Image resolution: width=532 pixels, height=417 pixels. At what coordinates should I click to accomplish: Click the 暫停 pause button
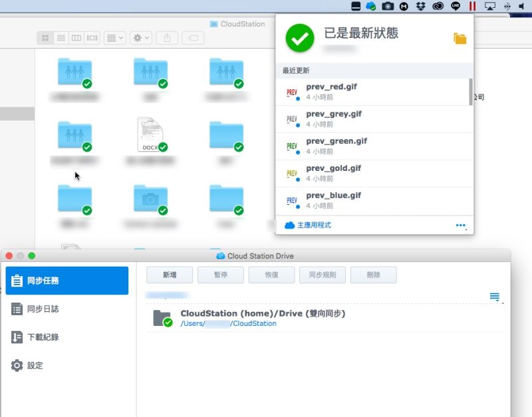(x=221, y=275)
